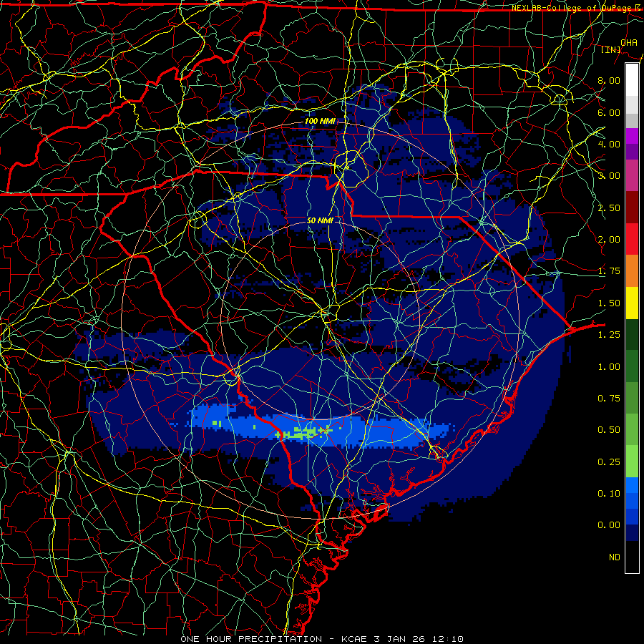Viewport: 644px width, 644px height.
Task: Select the darkest green legend swatch
Action: coord(633,335)
